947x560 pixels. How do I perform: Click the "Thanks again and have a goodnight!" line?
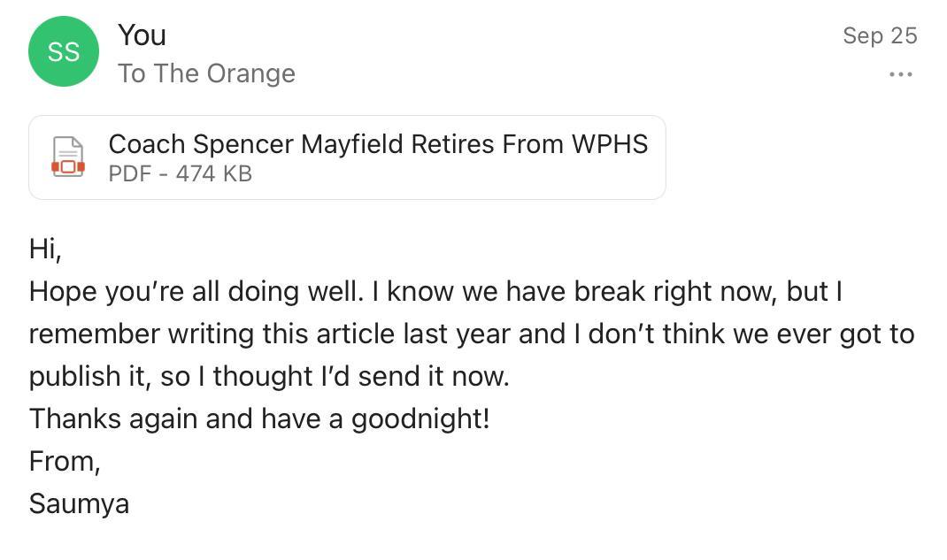coord(258,418)
